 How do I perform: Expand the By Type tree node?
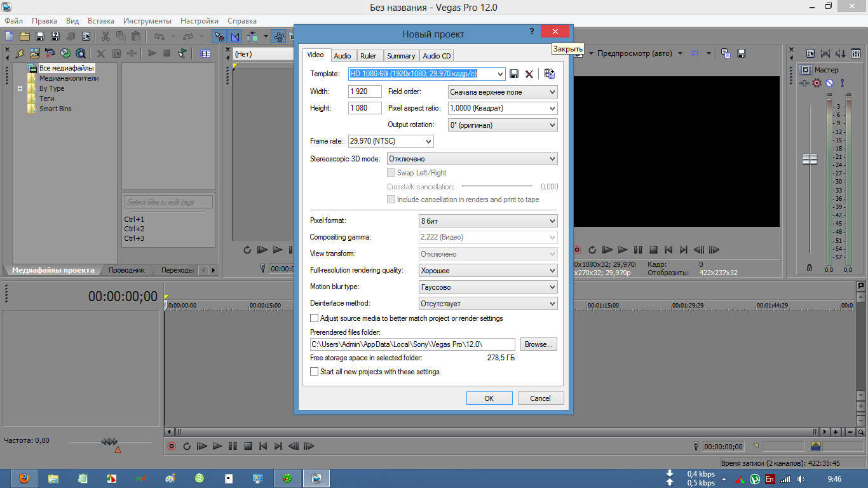20,89
